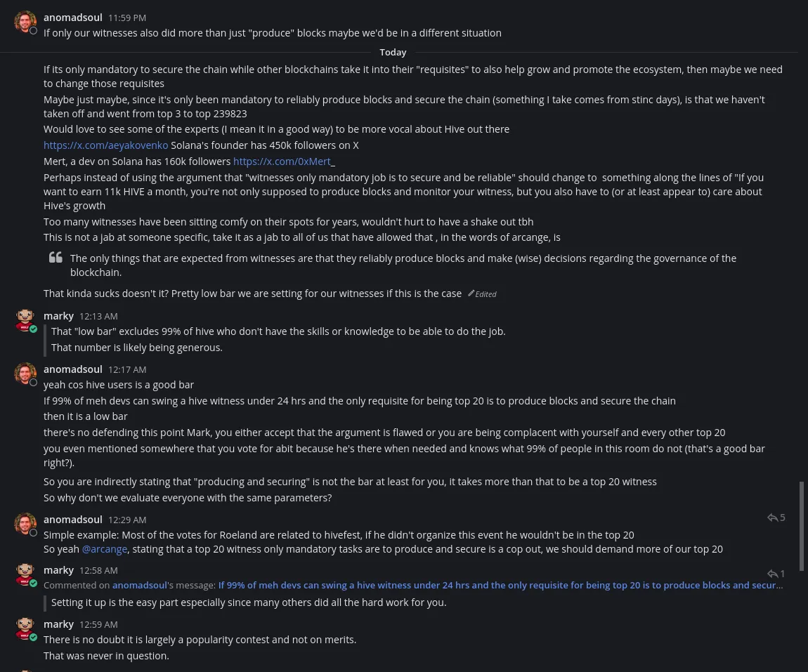Viewport: 808px width, 672px height.
Task: Open the single reply thread icon
Action: pos(776,574)
